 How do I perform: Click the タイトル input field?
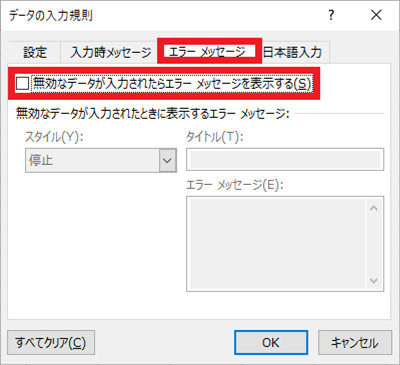[285, 160]
